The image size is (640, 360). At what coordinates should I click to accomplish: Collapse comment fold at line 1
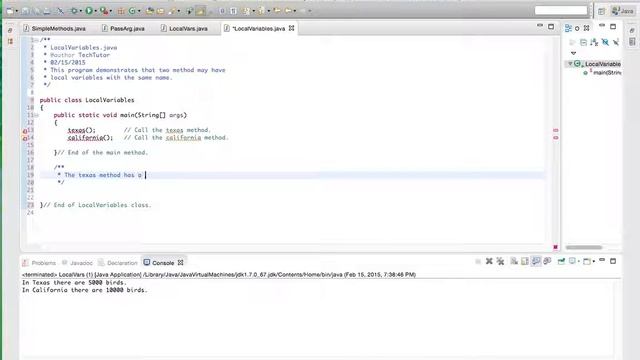(x=36, y=40)
